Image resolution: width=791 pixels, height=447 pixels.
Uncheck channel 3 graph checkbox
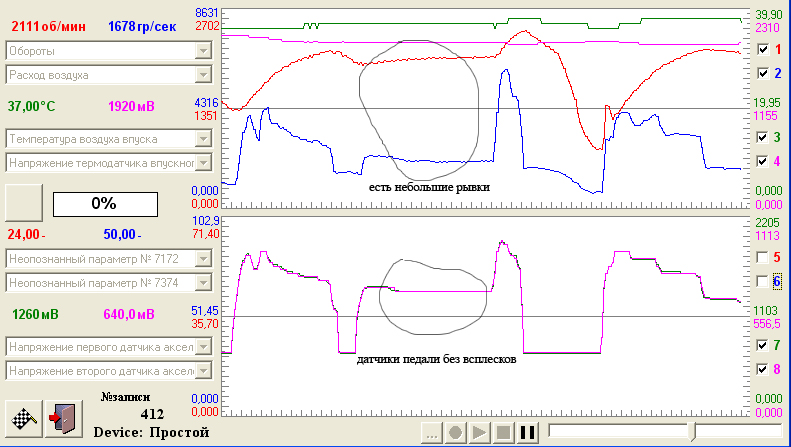tap(763, 137)
